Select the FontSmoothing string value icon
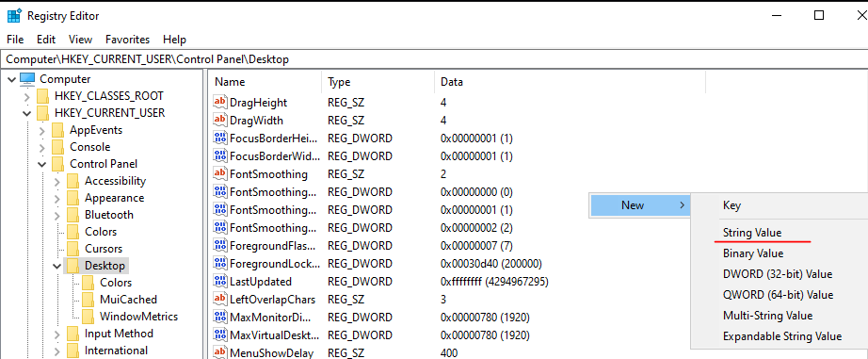This screenshot has height=359, width=868. tap(219, 174)
